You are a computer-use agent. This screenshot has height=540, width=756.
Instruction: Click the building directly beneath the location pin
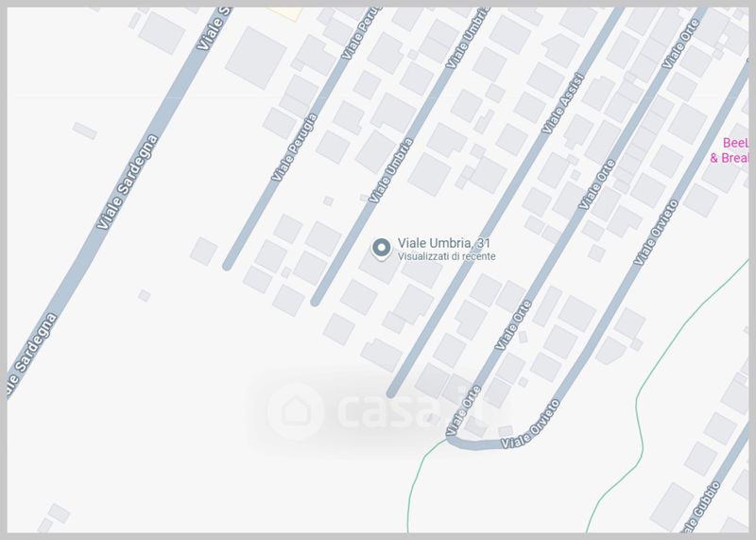380,268
